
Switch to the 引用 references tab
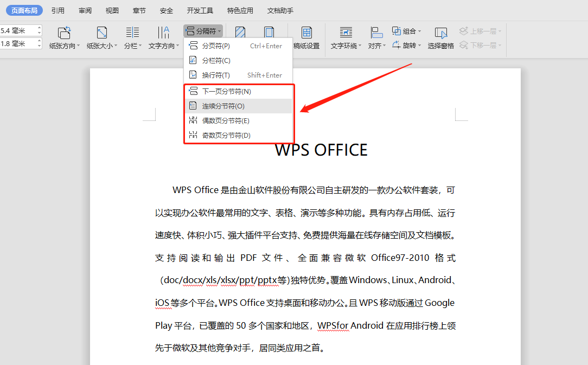coord(57,10)
